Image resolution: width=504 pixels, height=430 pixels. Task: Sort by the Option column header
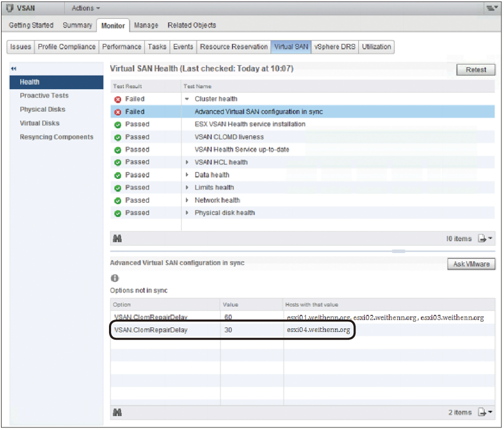(165, 305)
